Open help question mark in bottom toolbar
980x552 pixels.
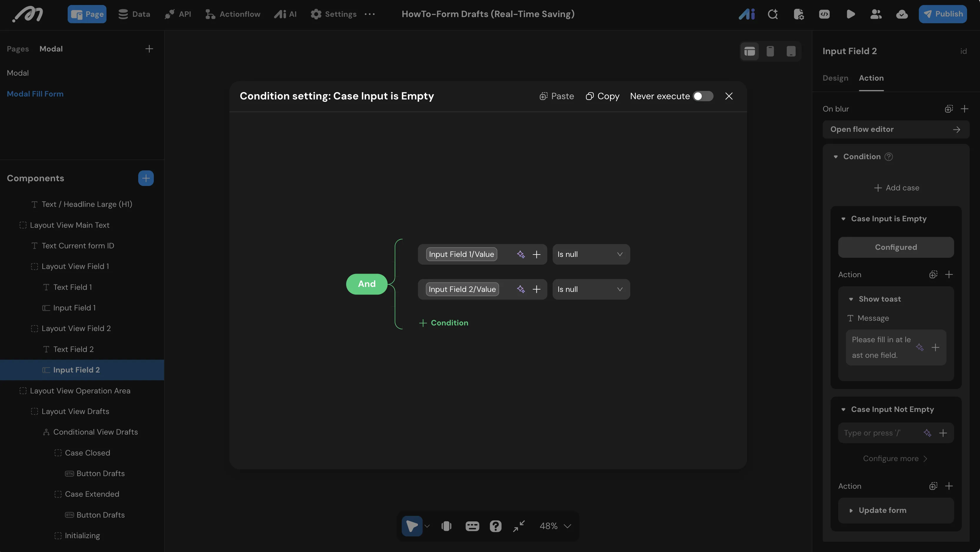tap(495, 526)
